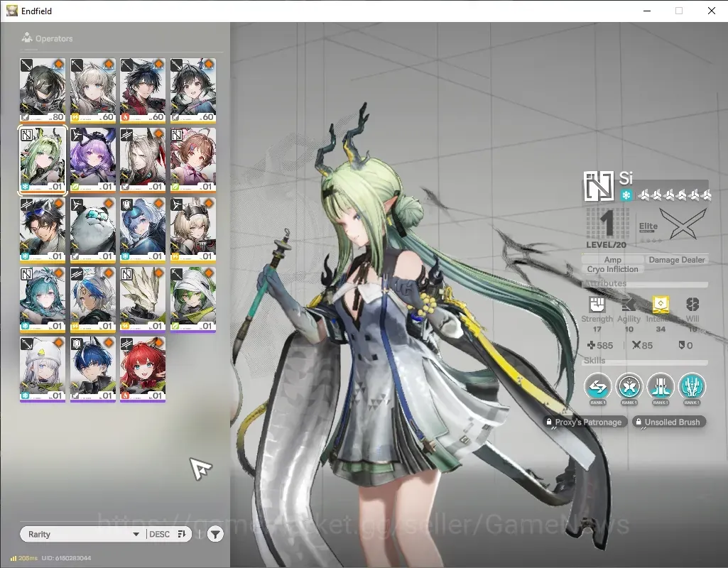728x568 pixels.
Task: Select the red-scarf fire operator at level 60
Action: coord(143,90)
